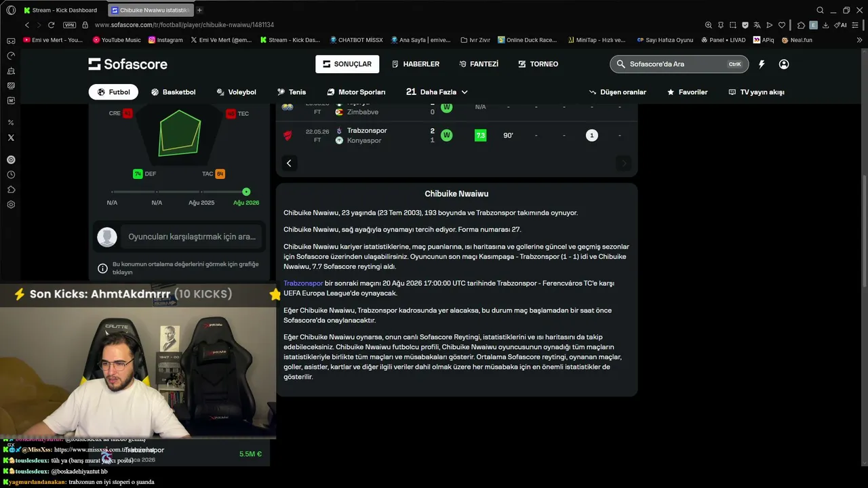Open the sidebar settings gear
Screen dimensions: 868x488
[x=11, y=205]
